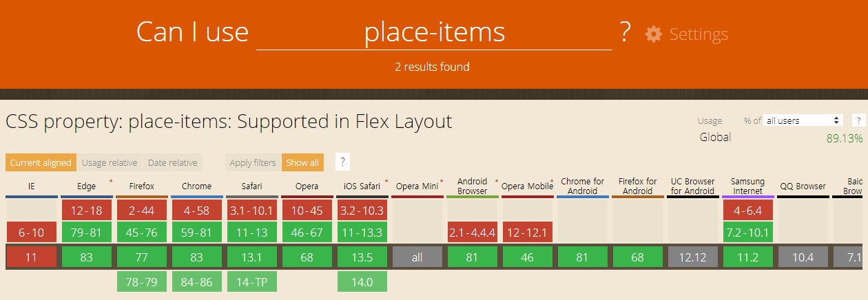Select Chrome 83 current version cell
This screenshot has height=300, width=868.
pos(196,257)
